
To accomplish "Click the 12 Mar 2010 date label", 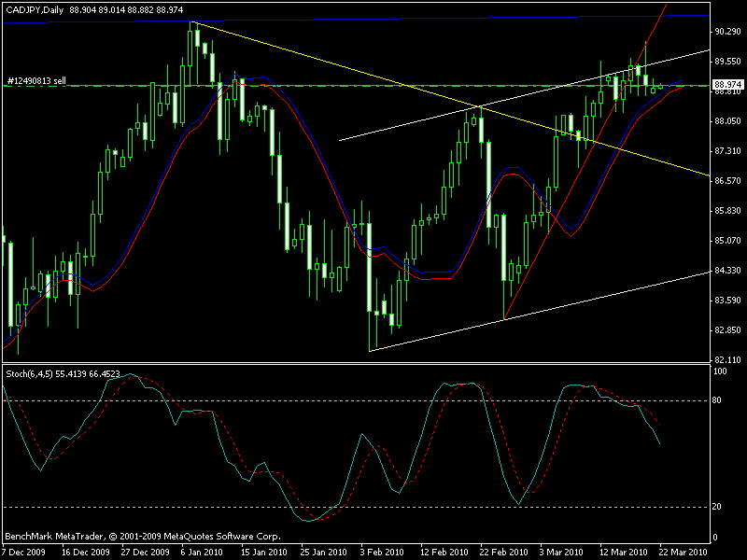I will pos(624,553).
